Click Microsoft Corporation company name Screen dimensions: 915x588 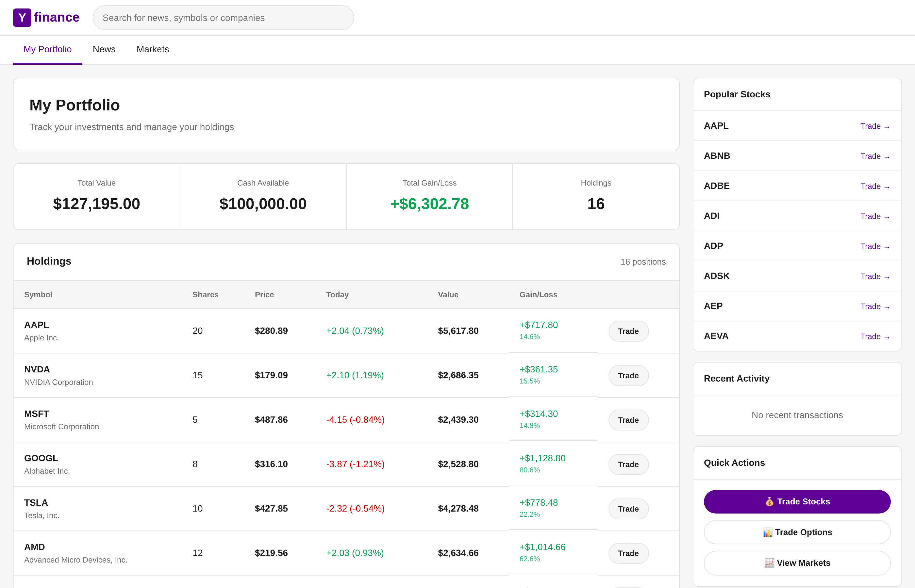coord(61,427)
